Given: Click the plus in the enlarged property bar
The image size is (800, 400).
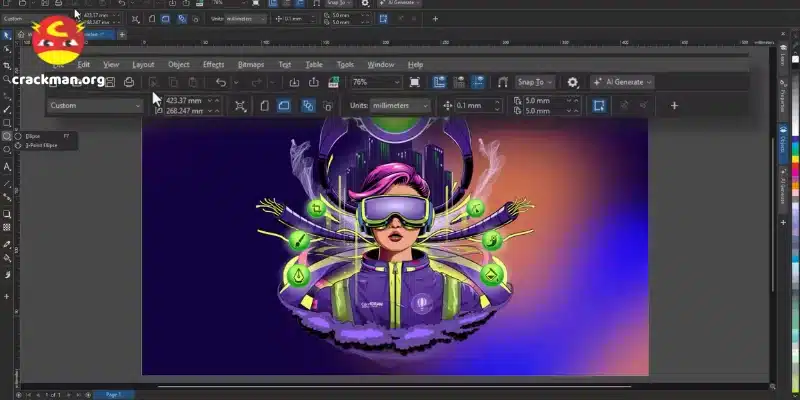Looking at the screenshot, I should tap(674, 106).
